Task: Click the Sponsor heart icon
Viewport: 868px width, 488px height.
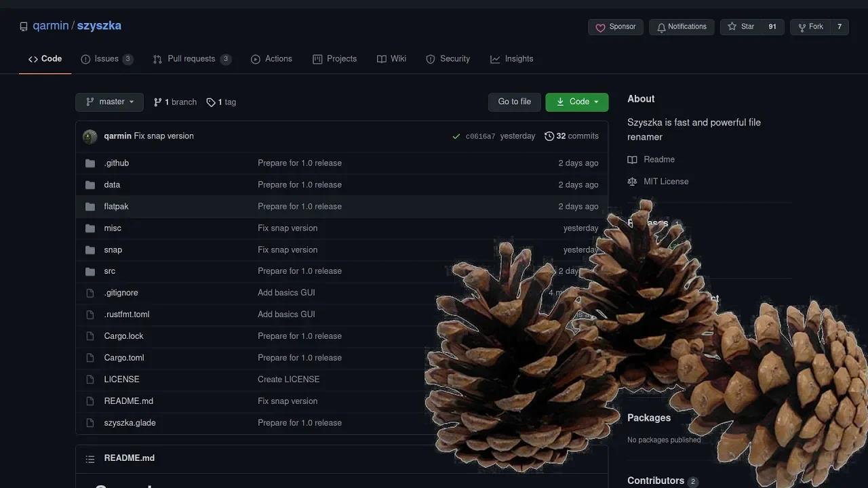Action: [600, 27]
